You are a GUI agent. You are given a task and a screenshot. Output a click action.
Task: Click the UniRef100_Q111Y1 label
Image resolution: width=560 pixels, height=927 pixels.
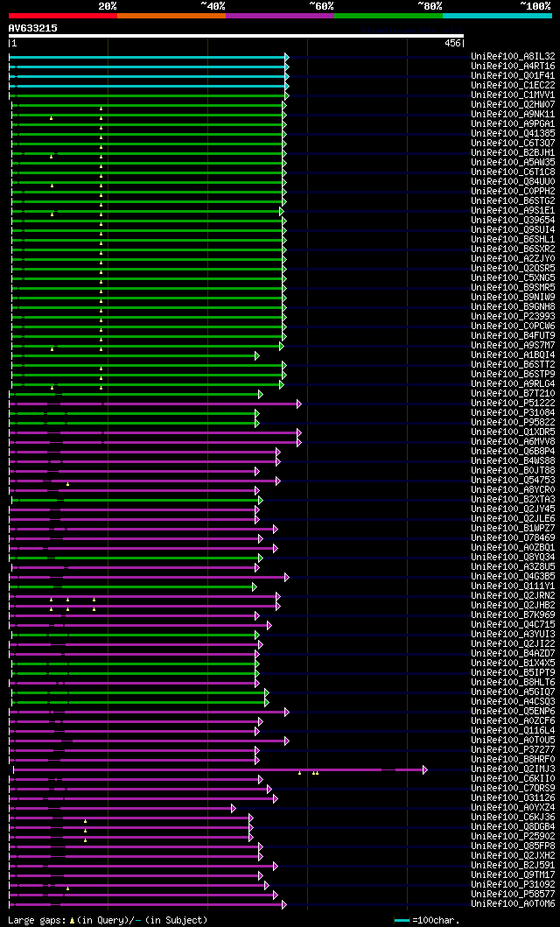(513, 586)
